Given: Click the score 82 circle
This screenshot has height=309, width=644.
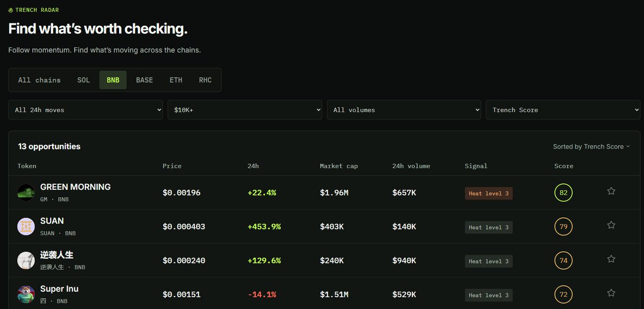Looking at the screenshot, I should 563,193.
